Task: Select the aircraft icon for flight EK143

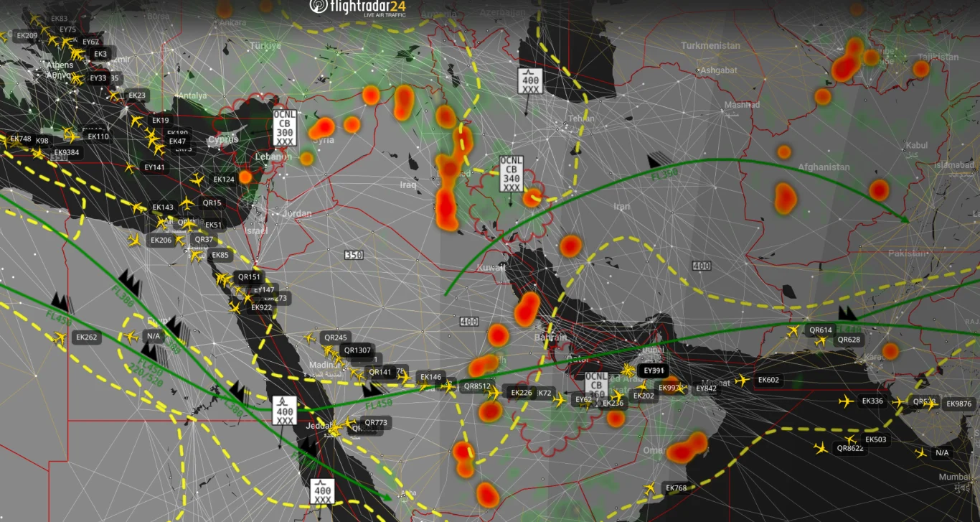Action: (138, 207)
